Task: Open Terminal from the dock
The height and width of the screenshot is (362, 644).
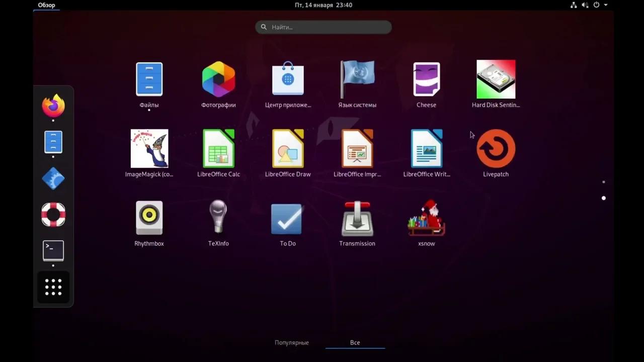Action: (x=53, y=250)
